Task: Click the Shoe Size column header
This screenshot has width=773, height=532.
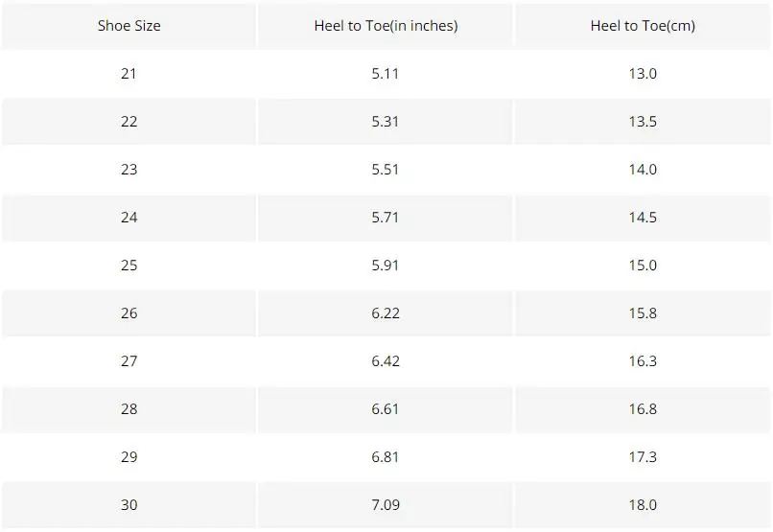Action: point(129,26)
